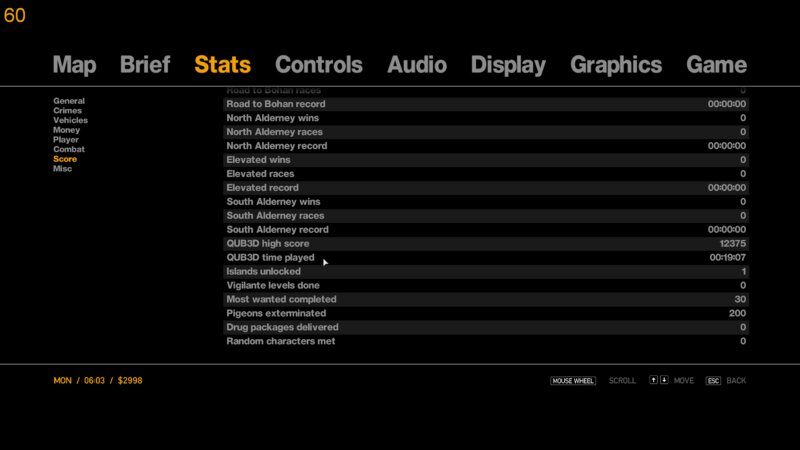
Task: Go to the Audio tab
Action: pyautogui.click(x=417, y=65)
